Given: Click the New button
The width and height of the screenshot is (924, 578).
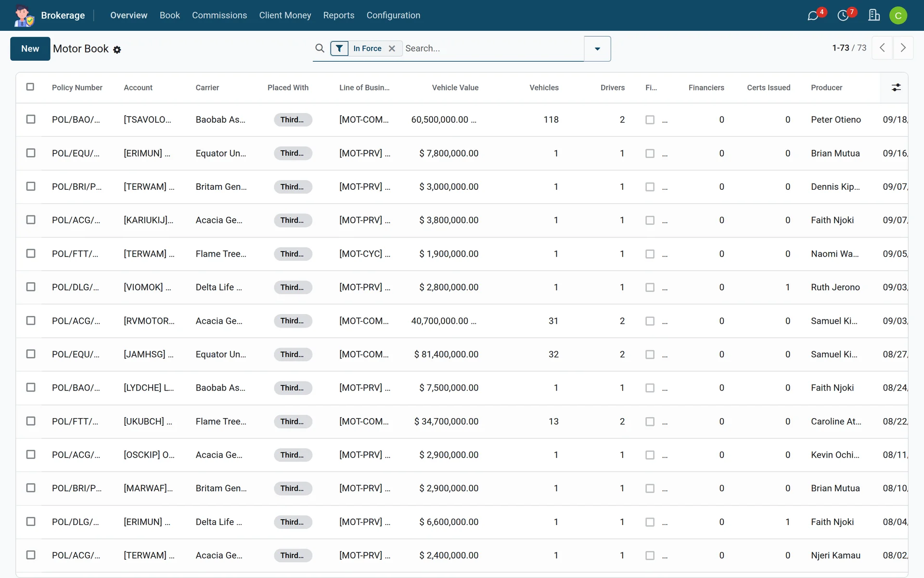Looking at the screenshot, I should pyautogui.click(x=30, y=49).
